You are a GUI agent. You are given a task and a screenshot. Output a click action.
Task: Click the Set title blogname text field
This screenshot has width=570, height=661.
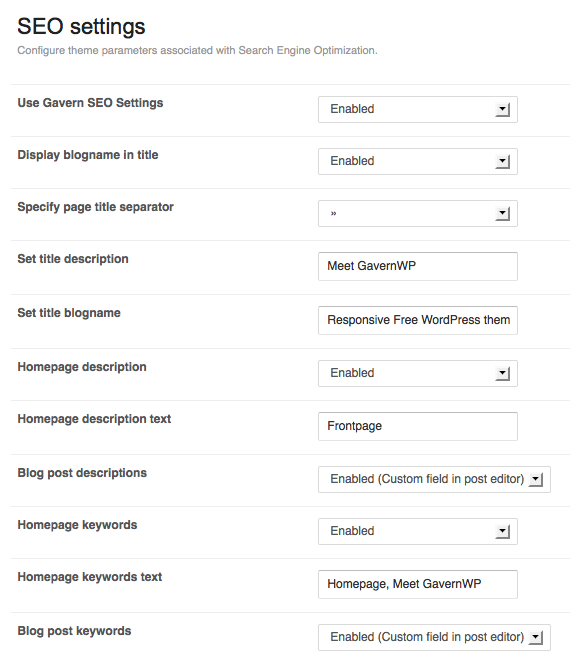coord(418,320)
